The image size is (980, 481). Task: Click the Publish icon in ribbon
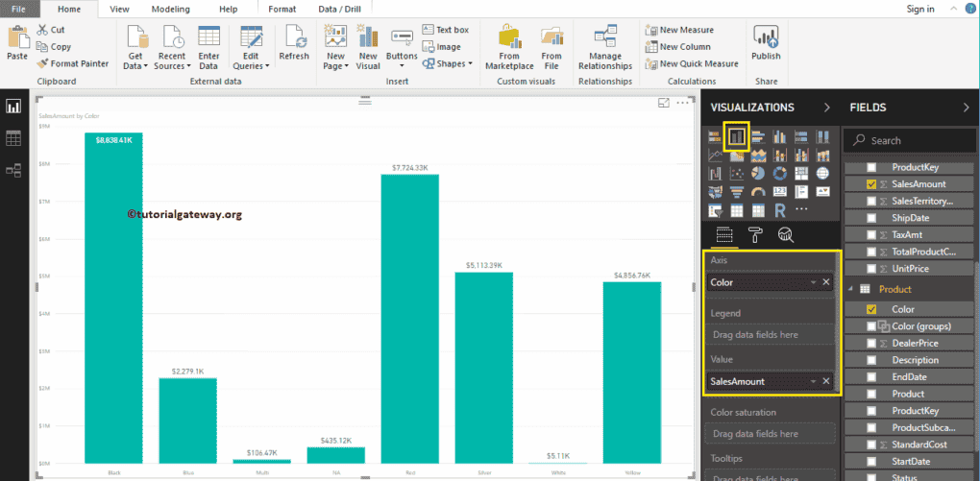(766, 44)
